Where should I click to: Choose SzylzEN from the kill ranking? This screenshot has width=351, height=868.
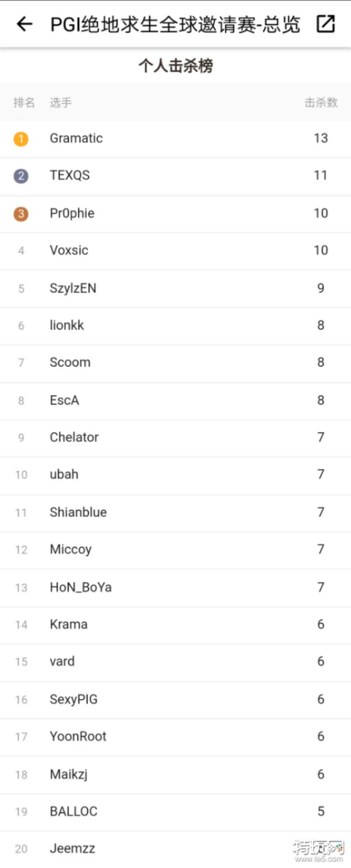73,288
